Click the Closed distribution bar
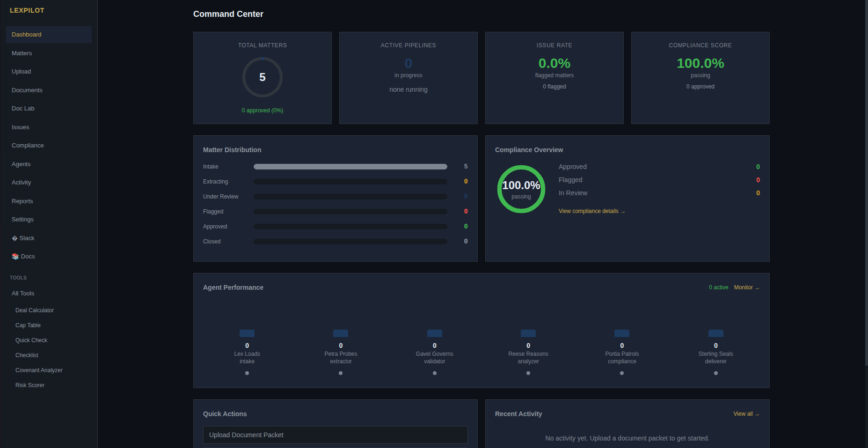This screenshot has width=868, height=448. pyautogui.click(x=350, y=242)
